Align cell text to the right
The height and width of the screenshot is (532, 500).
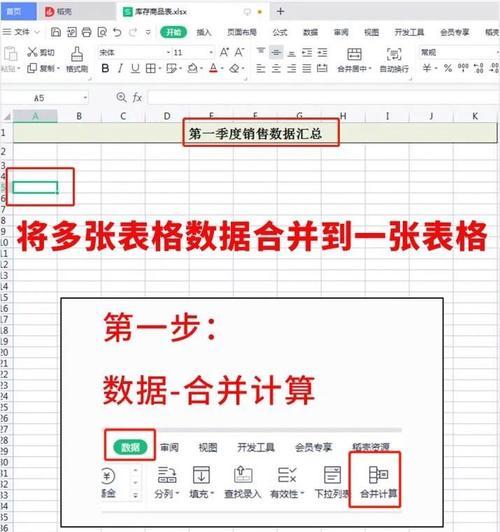[x=291, y=69]
